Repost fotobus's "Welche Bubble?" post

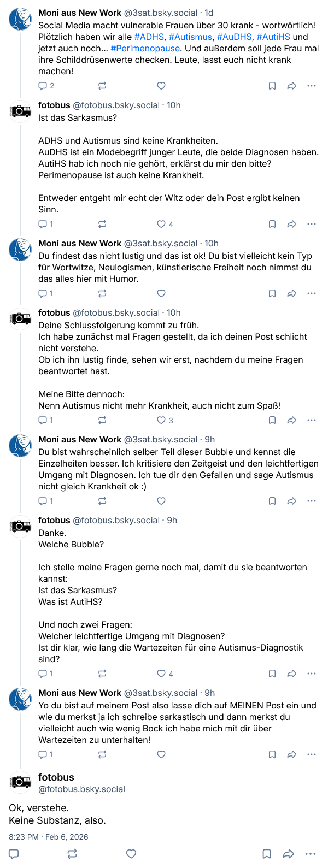(x=102, y=674)
